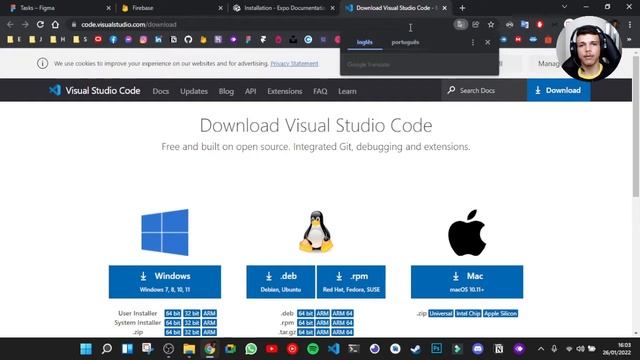Click User Installer 64 bit link
Image resolution: width=640 pixels, height=360 pixels.
pos(173,313)
